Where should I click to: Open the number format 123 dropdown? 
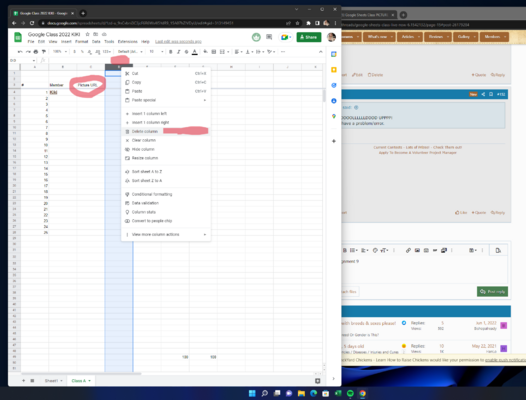tap(107, 52)
